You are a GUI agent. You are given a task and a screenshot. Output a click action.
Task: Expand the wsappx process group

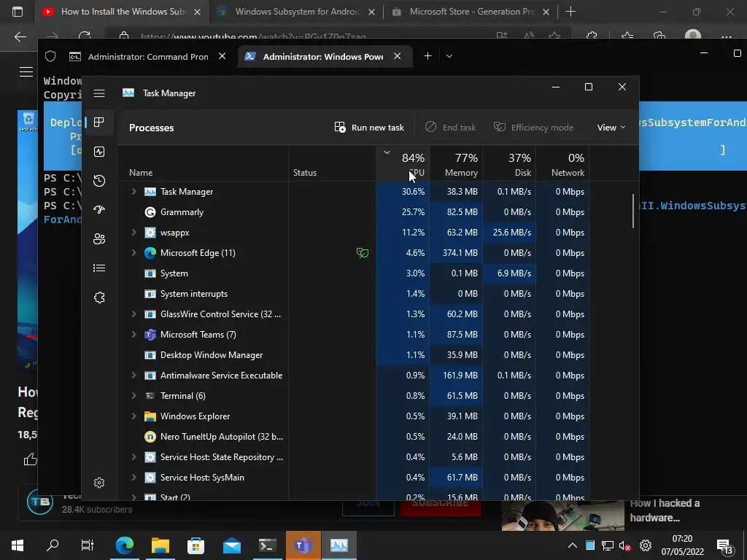pos(134,233)
